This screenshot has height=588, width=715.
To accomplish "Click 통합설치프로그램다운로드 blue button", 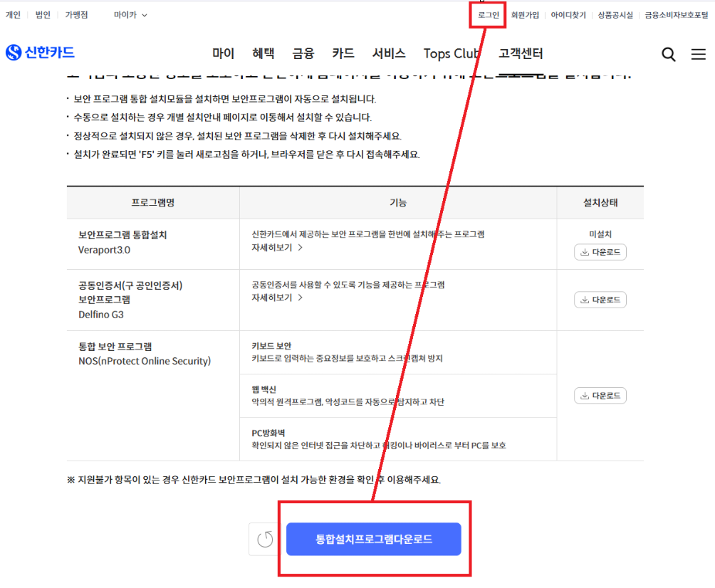I will [373, 539].
